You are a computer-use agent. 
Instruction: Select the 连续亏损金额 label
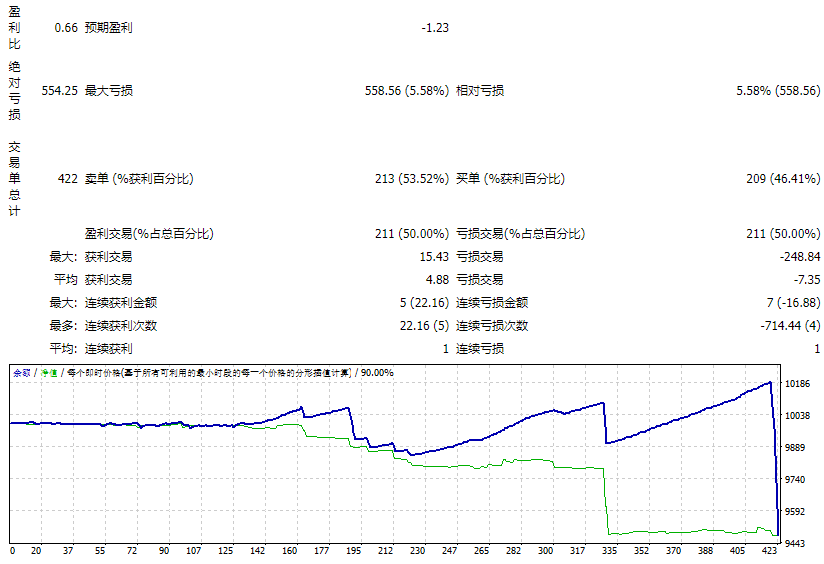(x=492, y=303)
